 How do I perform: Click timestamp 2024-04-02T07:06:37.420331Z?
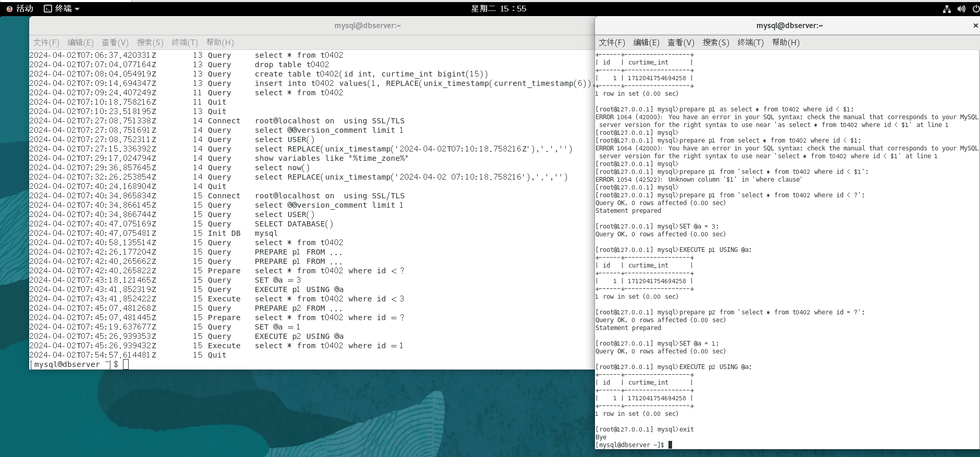[x=93, y=55]
